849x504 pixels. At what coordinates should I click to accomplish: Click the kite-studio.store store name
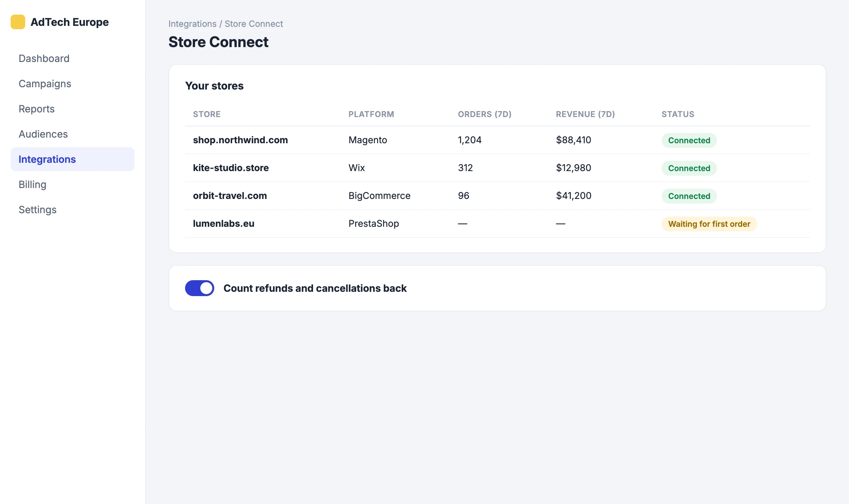[x=230, y=168]
